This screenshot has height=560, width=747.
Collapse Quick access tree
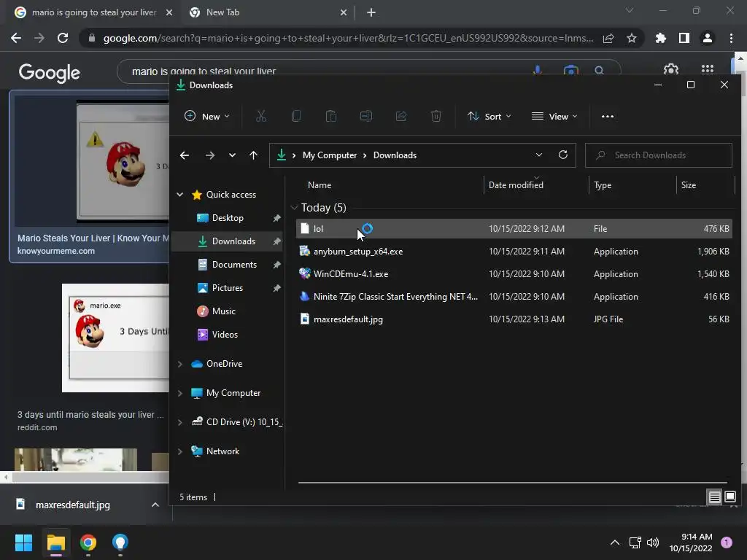point(180,194)
